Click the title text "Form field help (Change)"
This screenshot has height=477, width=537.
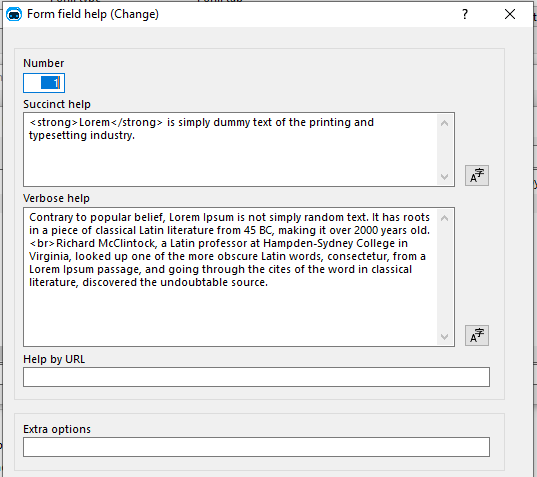tap(93, 14)
